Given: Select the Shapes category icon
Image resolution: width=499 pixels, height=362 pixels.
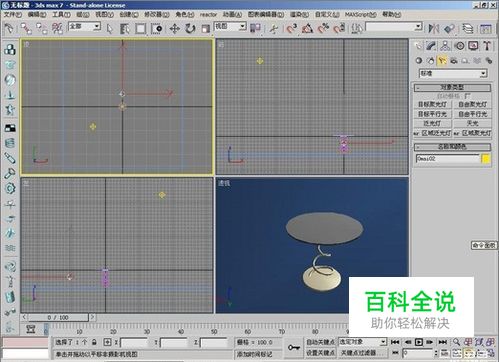Looking at the screenshot, I should tap(431, 60).
